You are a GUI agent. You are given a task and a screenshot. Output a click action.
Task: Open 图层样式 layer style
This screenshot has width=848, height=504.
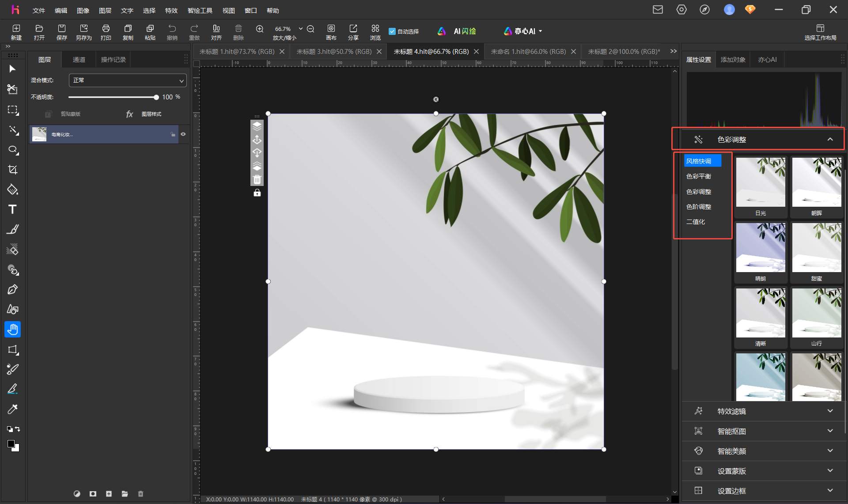[144, 114]
